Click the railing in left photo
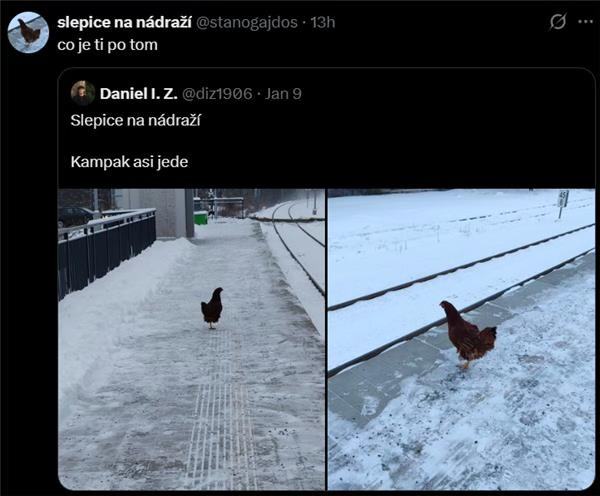600x496 pixels. pyautogui.click(x=107, y=249)
